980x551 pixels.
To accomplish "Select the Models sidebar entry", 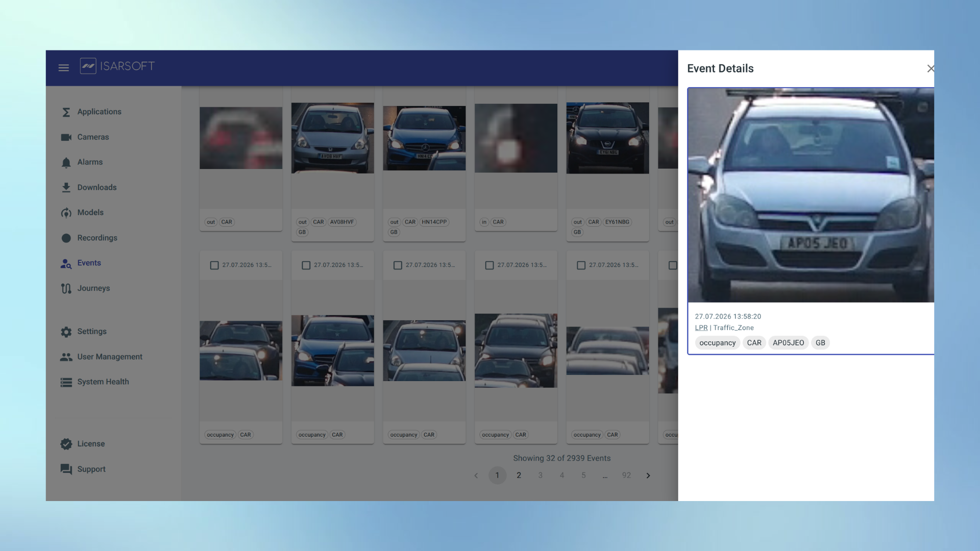I will [90, 212].
